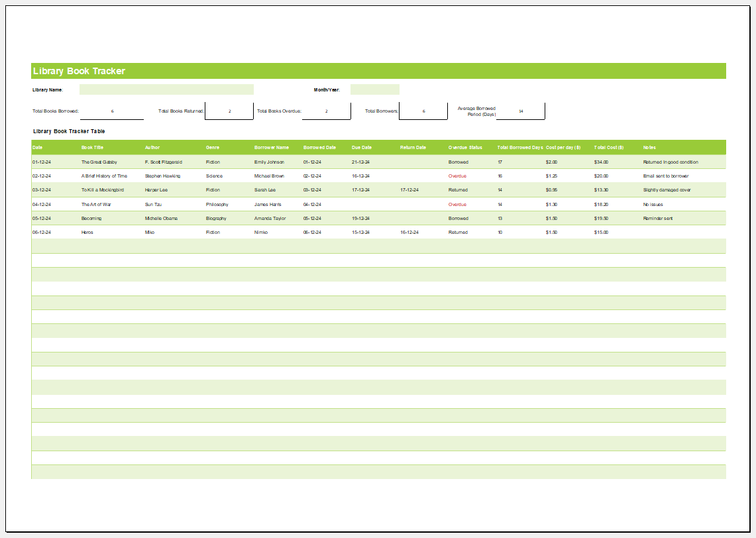
Task: Click the 'Cost per day ($)' column header
Action: (x=563, y=148)
